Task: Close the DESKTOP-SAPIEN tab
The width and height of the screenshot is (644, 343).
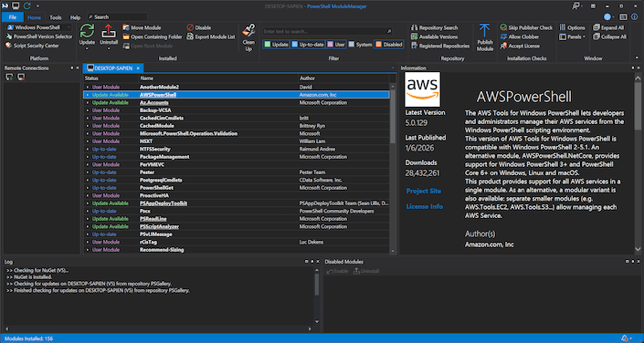Action: [x=138, y=68]
